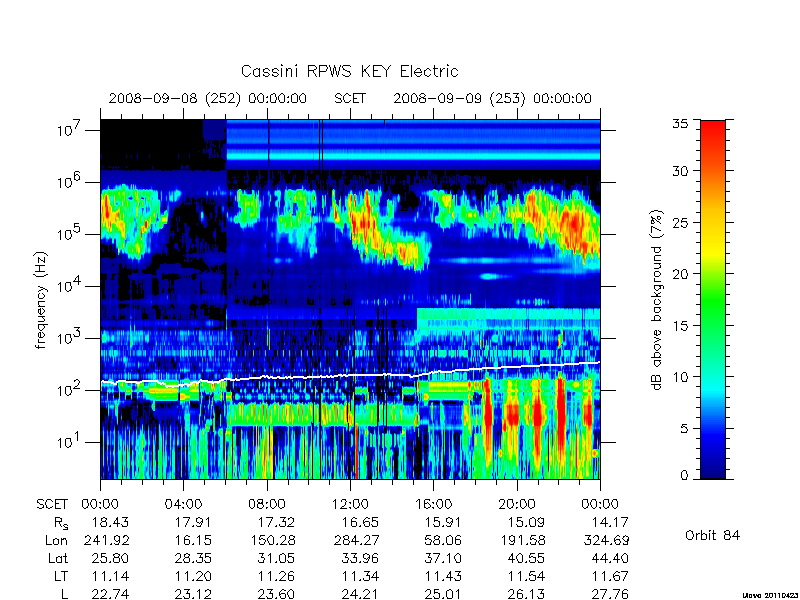This screenshot has height=600, width=800.
Task: Click LT value 11.20
Action: point(193,577)
